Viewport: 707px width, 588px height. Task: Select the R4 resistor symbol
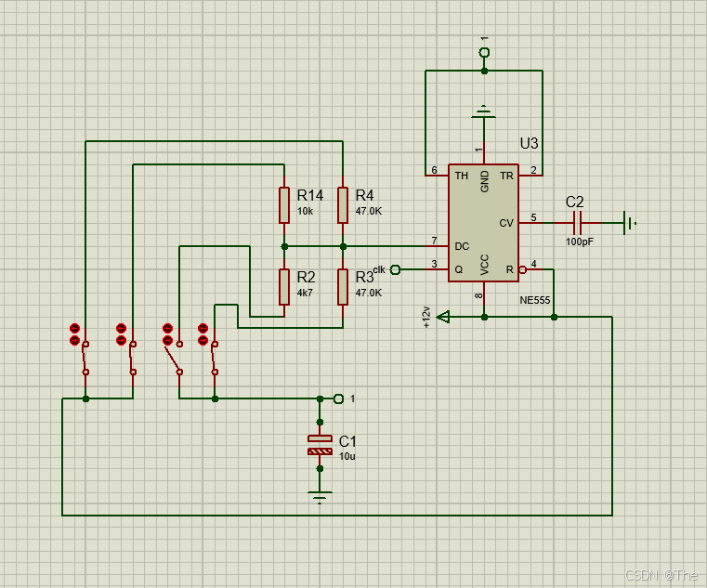(343, 205)
